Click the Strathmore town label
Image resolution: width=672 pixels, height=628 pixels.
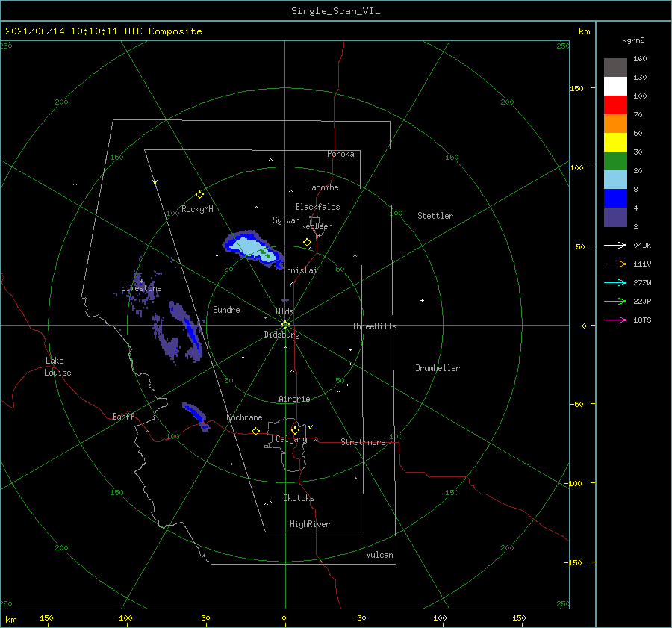point(363,442)
